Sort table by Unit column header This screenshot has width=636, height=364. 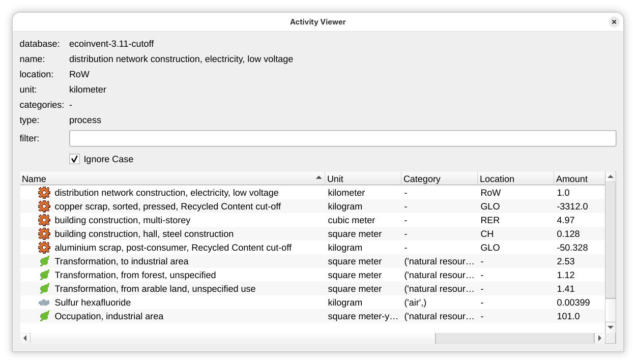click(x=363, y=178)
